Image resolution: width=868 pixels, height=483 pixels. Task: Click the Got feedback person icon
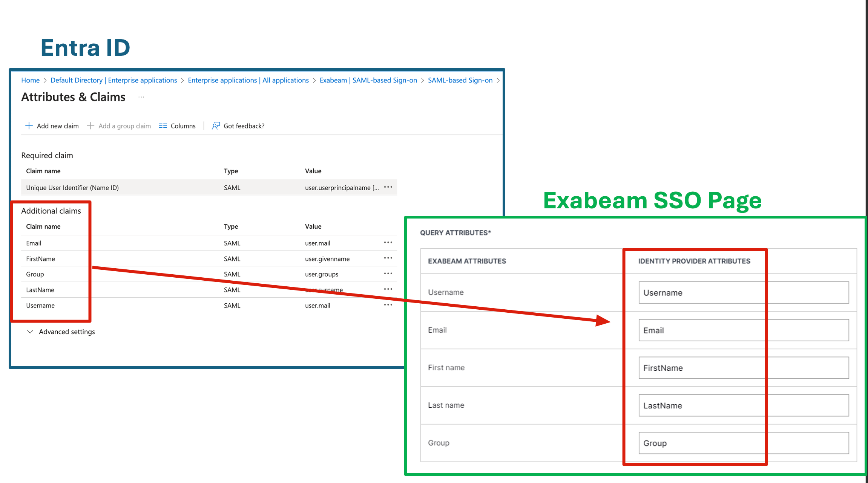tap(216, 126)
